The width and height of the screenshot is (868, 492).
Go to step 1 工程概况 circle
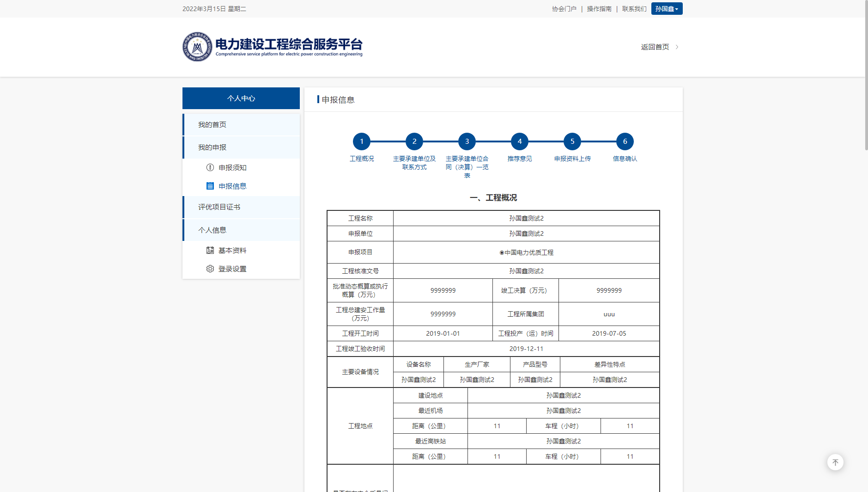pyautogui.click(x=362, y=141)
